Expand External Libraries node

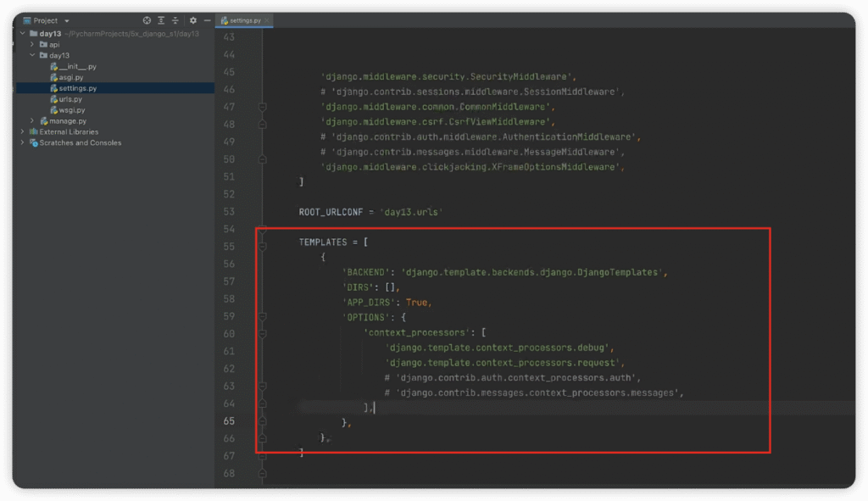(x=22, y=132)
